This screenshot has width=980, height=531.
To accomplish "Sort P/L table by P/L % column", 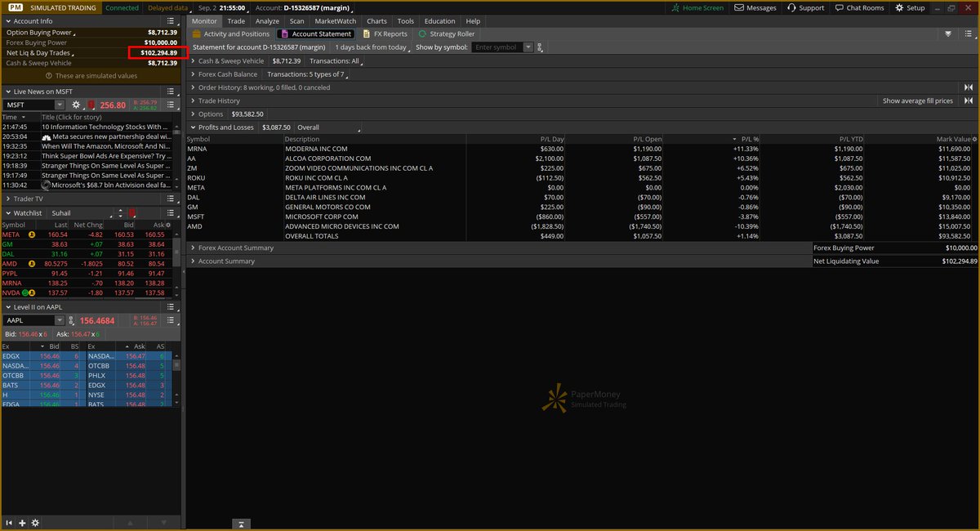I will click(750, 140).
